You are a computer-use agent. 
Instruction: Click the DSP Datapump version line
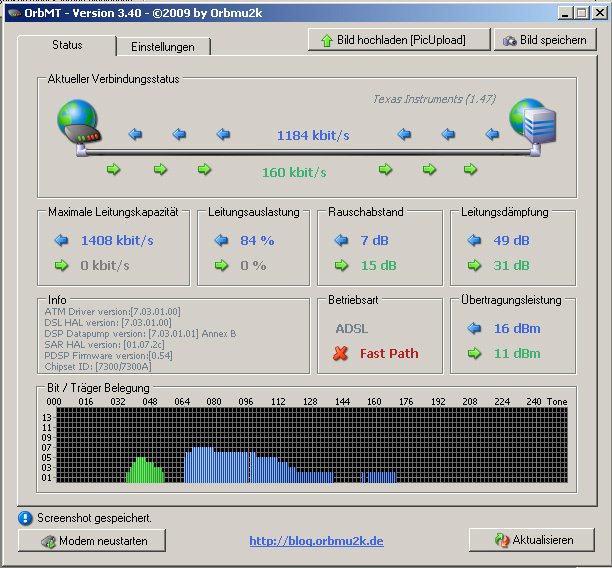[140, 333]
